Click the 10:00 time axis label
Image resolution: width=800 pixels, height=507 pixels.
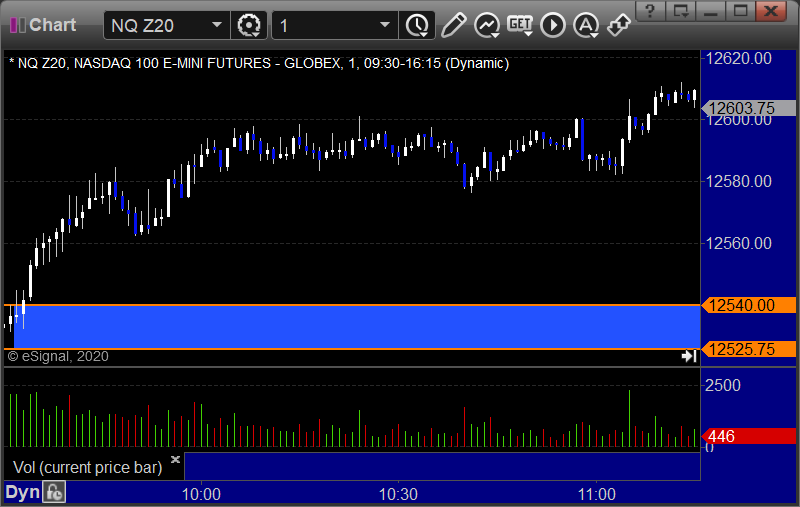coord(202,494)
